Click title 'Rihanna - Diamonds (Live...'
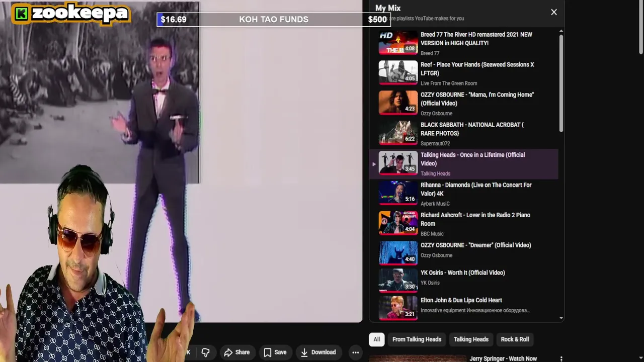644x362 pixels. pos(476,189)
